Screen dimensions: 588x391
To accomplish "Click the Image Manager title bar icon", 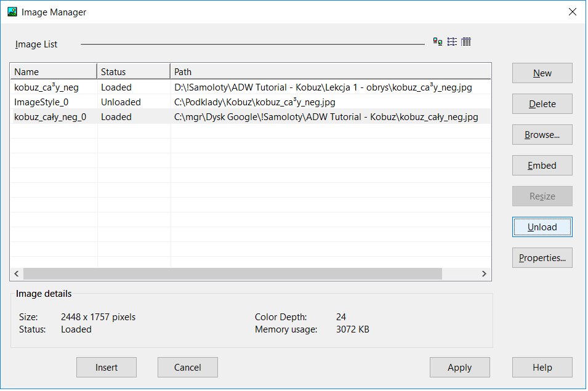I will pos(12,12).
